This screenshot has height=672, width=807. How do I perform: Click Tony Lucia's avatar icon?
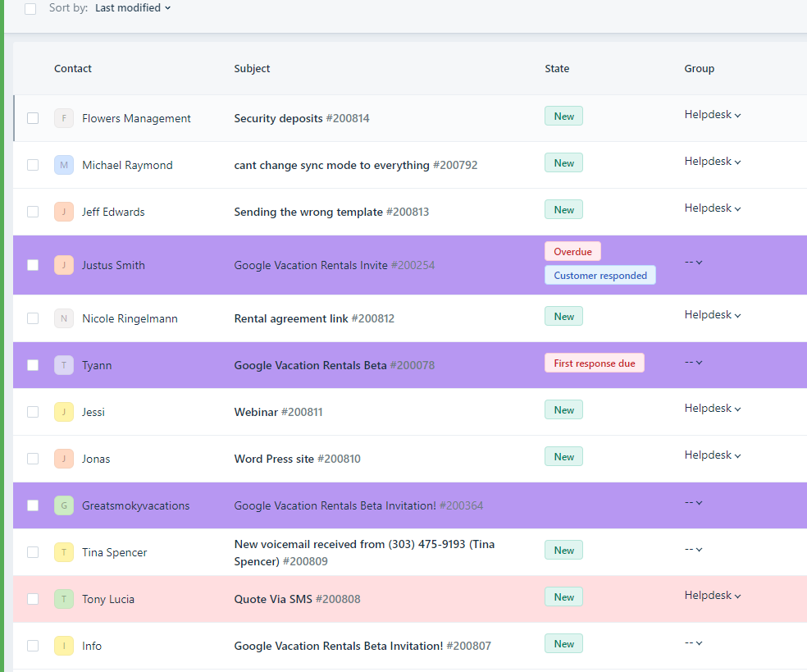click(64, 599)
